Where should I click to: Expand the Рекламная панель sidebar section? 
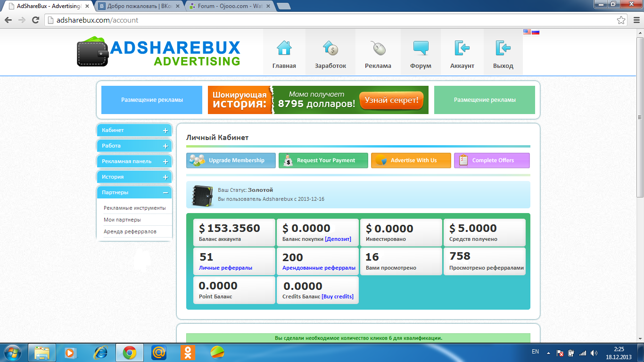tap(134, 162)
